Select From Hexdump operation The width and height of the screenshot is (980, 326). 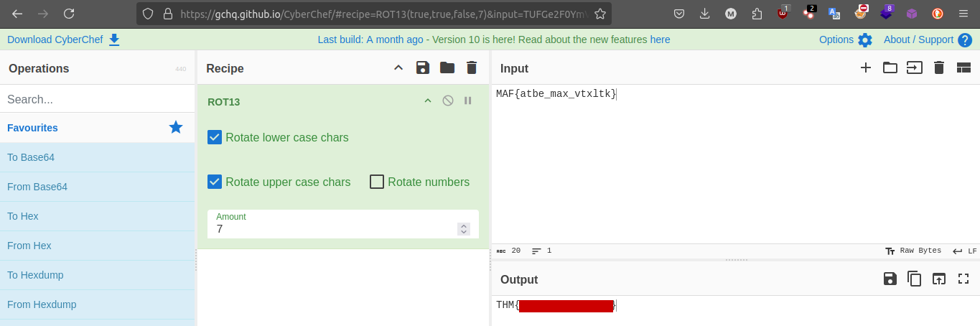pos(97,304)
